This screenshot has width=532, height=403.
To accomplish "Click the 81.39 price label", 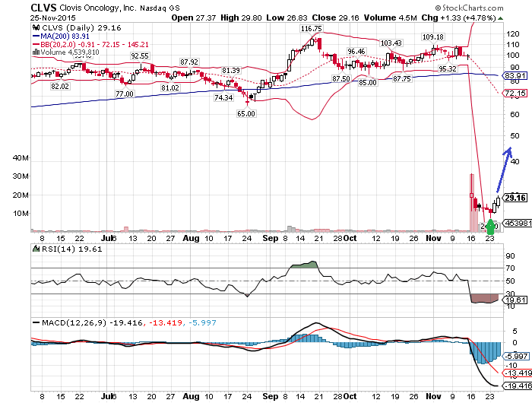I will 231,71.
